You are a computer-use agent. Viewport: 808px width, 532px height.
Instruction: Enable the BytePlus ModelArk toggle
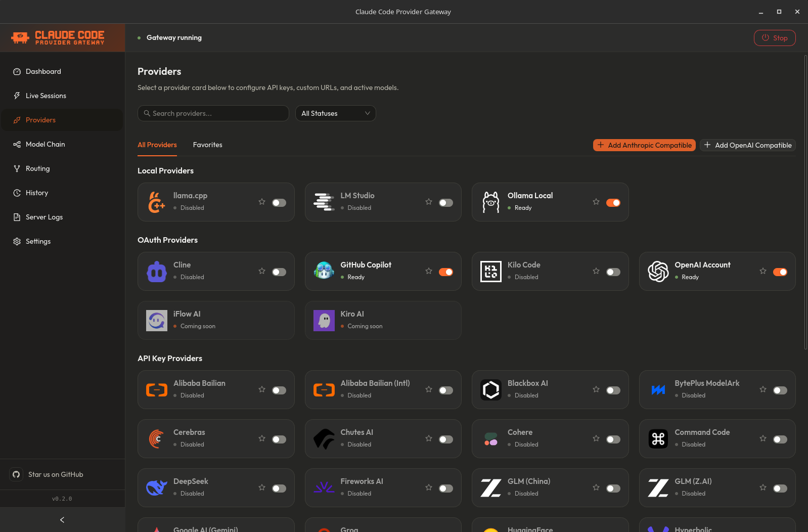[780, 390]
